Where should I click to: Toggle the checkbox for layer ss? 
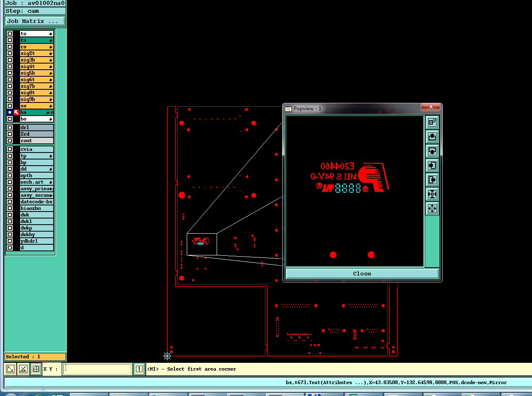point(10,106)
